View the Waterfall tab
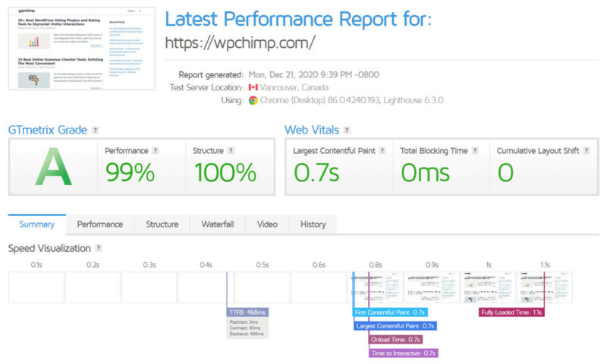This screenshot has height=364, width=607. [x=218, y=224]
